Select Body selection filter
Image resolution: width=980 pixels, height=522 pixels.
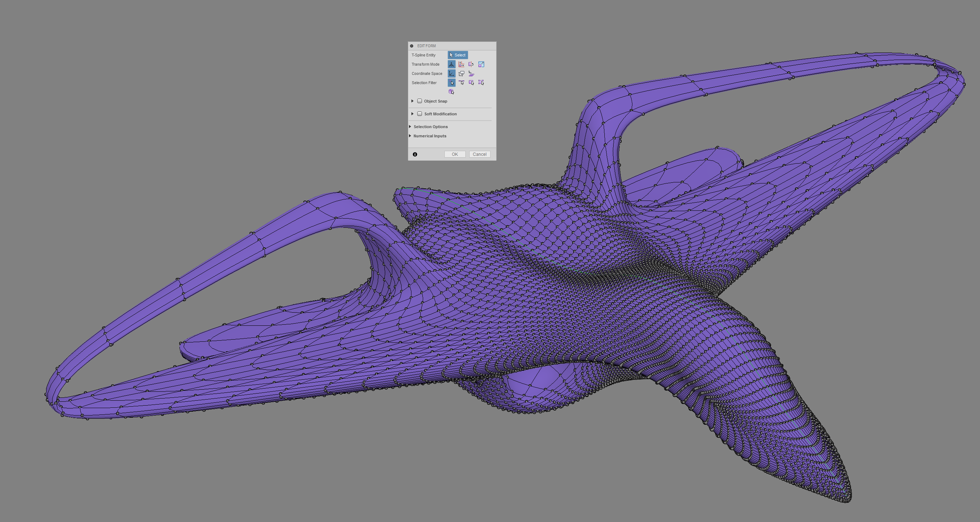(x=452, y=92)
